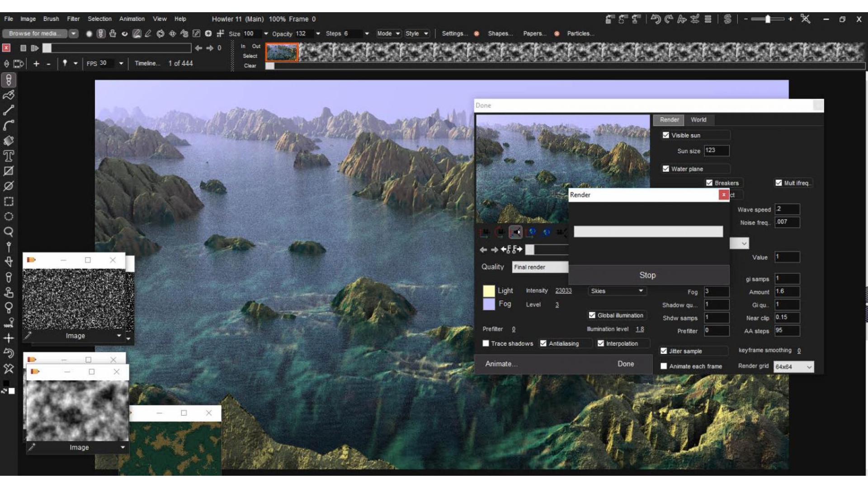Open the Mode dropdown in brush bar
The width and height of the screenshot is (868, 488).
(x=389, y=33)
